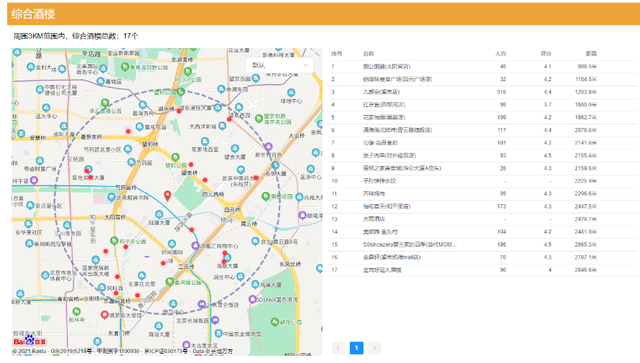640x363 pixels.
Task: Select row 17 with distance 2846.6米
Action: pos(482,270)
